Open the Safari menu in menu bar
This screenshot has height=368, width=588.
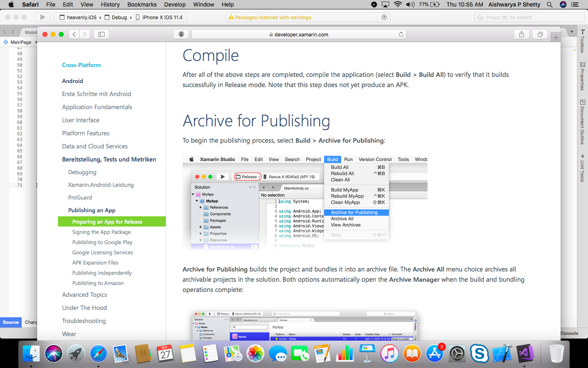point(30,4)
